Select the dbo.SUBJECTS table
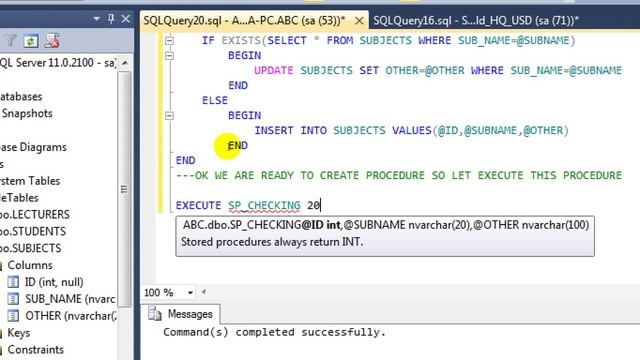The image size is (640, 360). pyautogui.click(x=31, y=248)
